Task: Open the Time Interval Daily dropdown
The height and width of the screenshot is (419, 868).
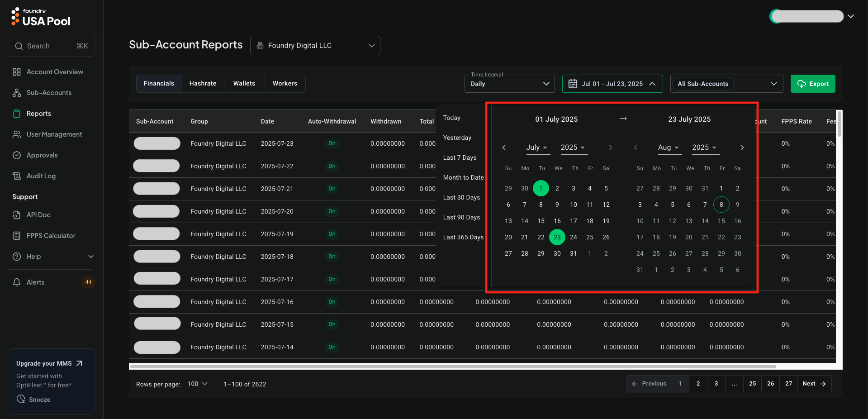Action: pos(509,84)
